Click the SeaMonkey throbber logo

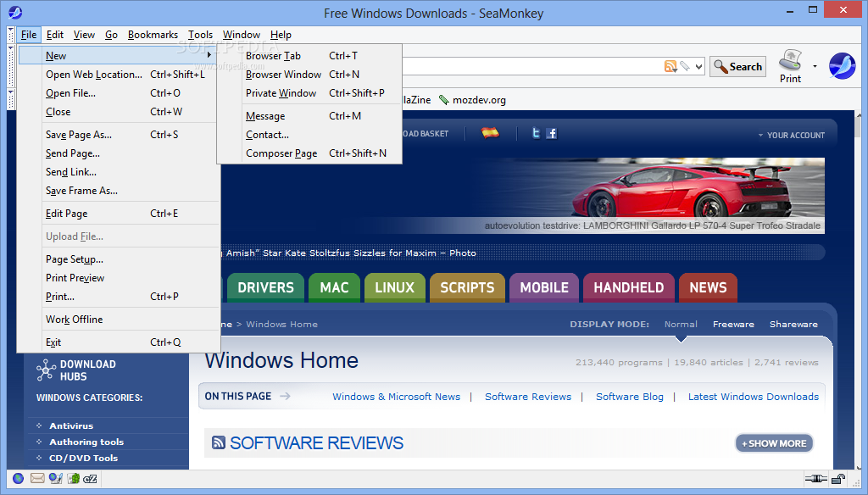tap(842, 66)
